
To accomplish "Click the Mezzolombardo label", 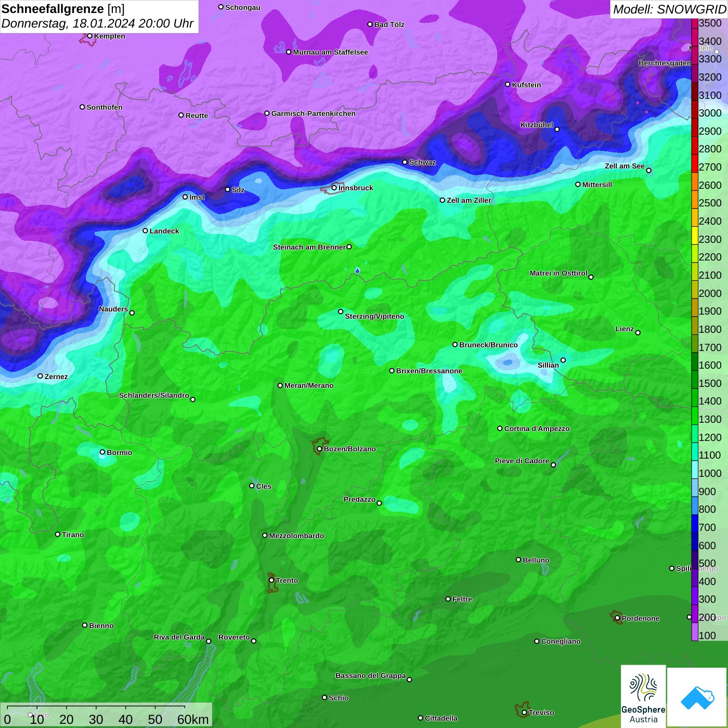I will pos(296,536).
